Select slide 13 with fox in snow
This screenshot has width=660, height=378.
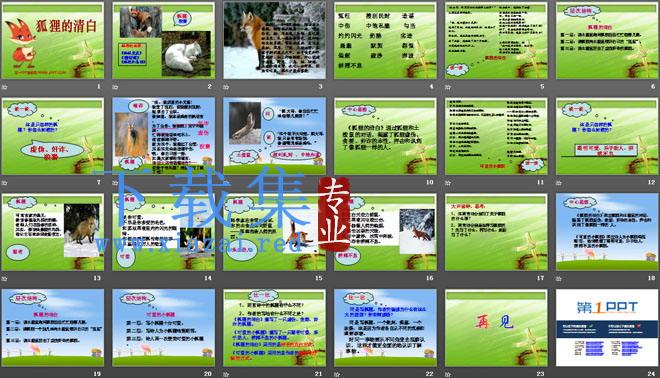[53, 232]
